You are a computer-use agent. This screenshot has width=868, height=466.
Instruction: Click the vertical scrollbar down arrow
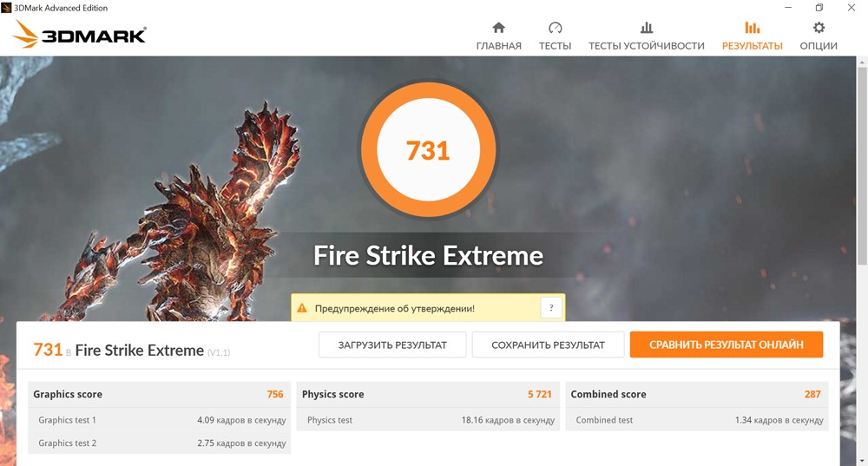[862, 461]
